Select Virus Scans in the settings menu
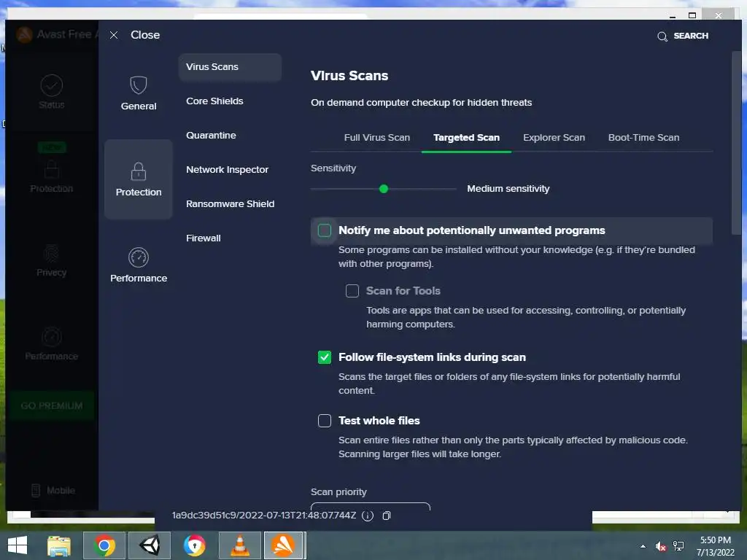Viewport: 747px width, 560px height. pyautogui.click(x=230, y=67)
